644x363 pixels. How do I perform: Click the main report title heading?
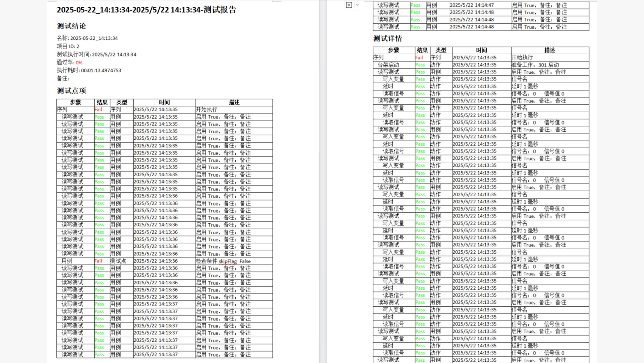coord(146,10)
